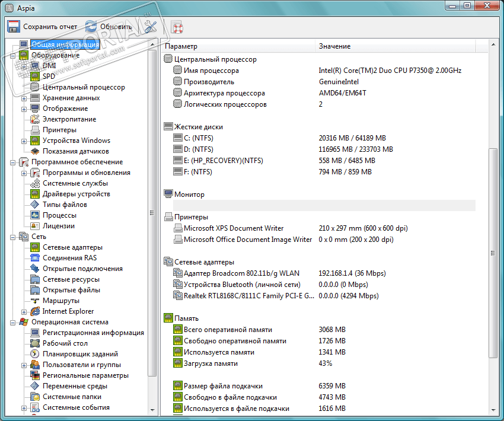Expand the Программы и обновления node

[24, 173]
